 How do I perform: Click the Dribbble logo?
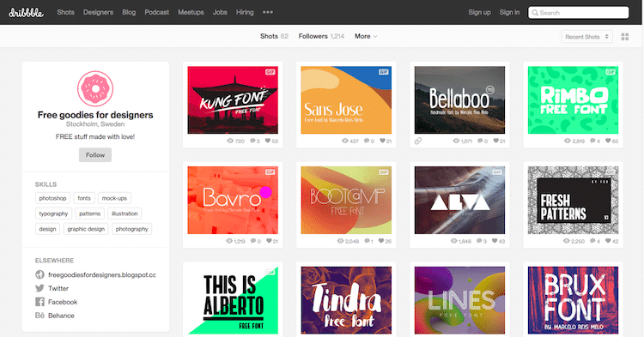click(x=26, y=13)
